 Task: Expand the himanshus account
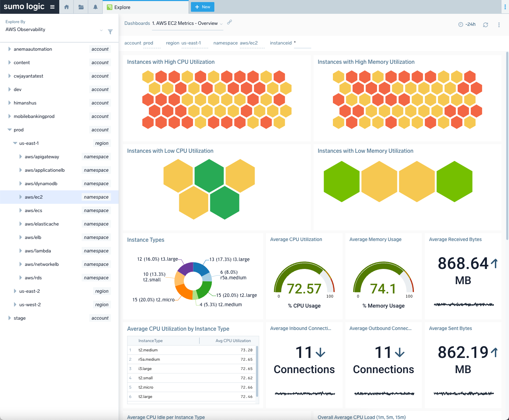9,103
